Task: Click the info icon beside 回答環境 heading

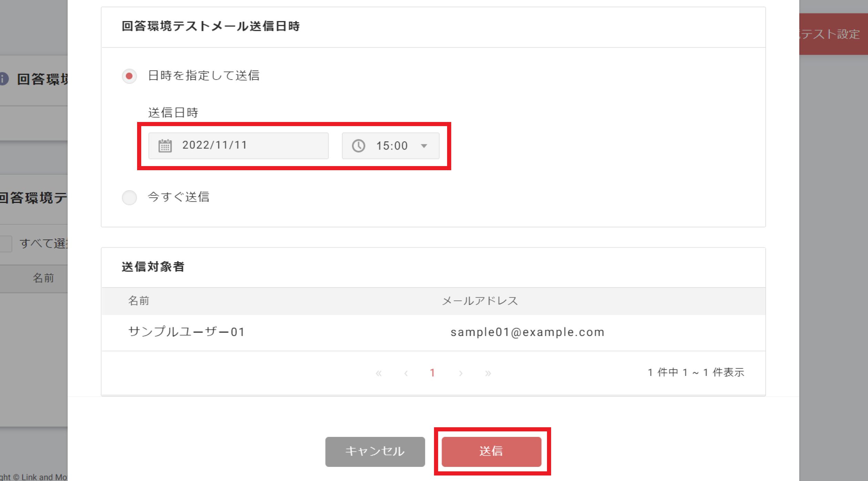Action: pos(3,79)
